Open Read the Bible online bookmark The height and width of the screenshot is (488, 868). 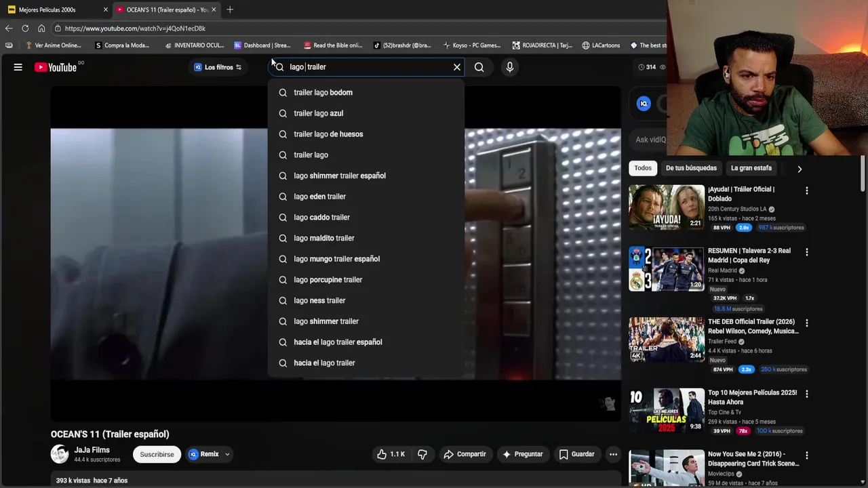(333, 45)
